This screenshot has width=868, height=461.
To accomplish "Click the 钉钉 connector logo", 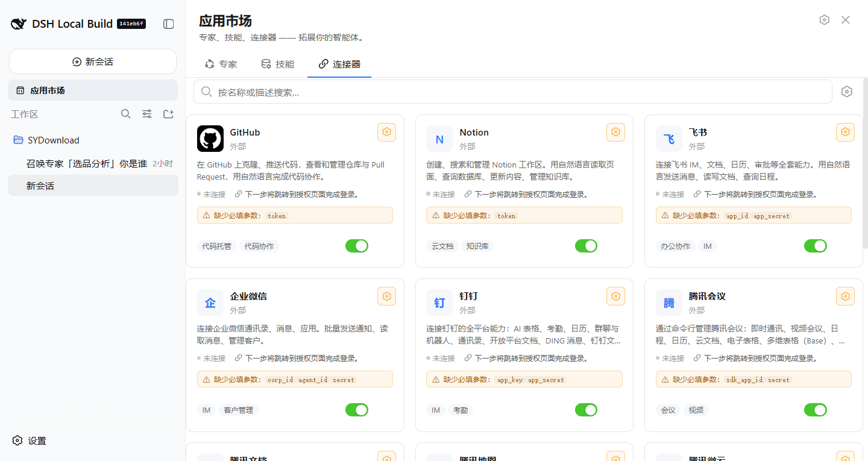I will (439, 303).
